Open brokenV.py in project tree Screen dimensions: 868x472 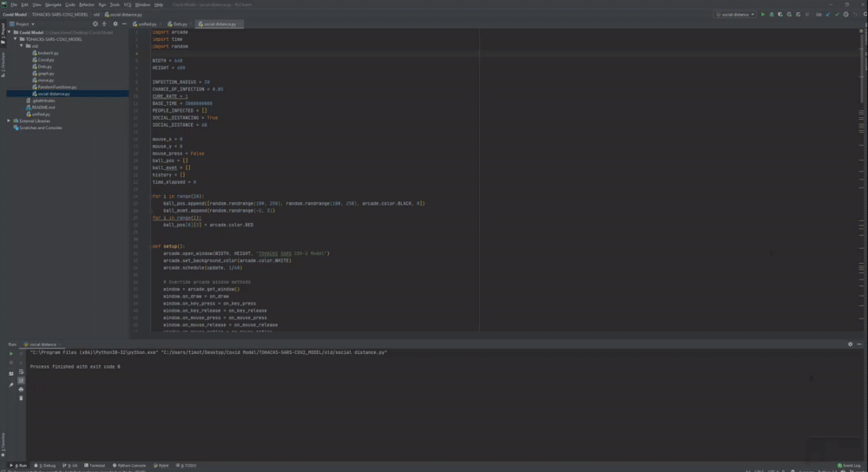click(45, 53)
